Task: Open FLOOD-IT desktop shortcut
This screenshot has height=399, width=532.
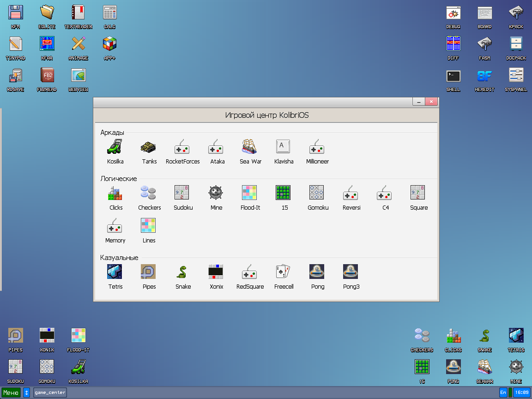Action: coord(78,340)
